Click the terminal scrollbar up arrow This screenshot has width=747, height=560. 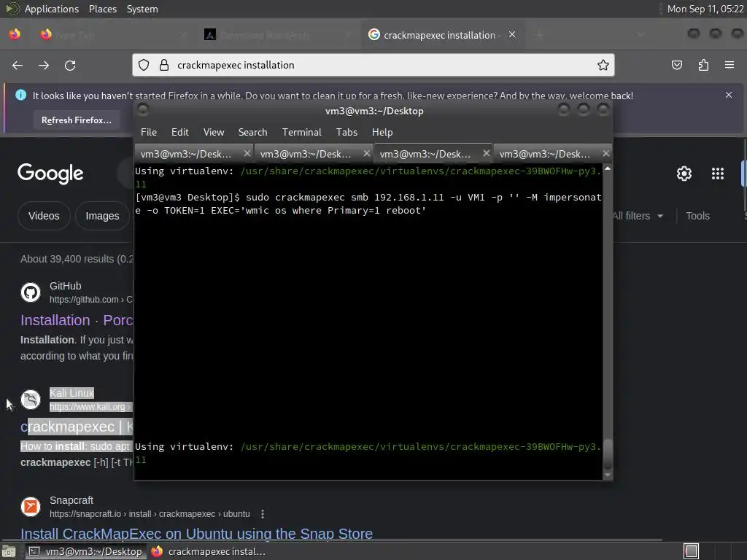608,168
